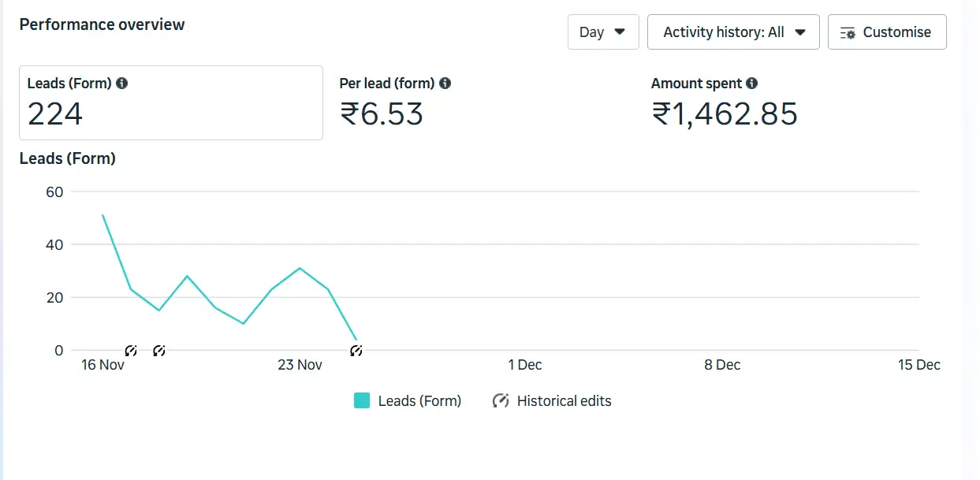Viewport: 980px width, 480px height.
Task: Click info icon beside Per lead (form)
Action: (x=445, y=84)
